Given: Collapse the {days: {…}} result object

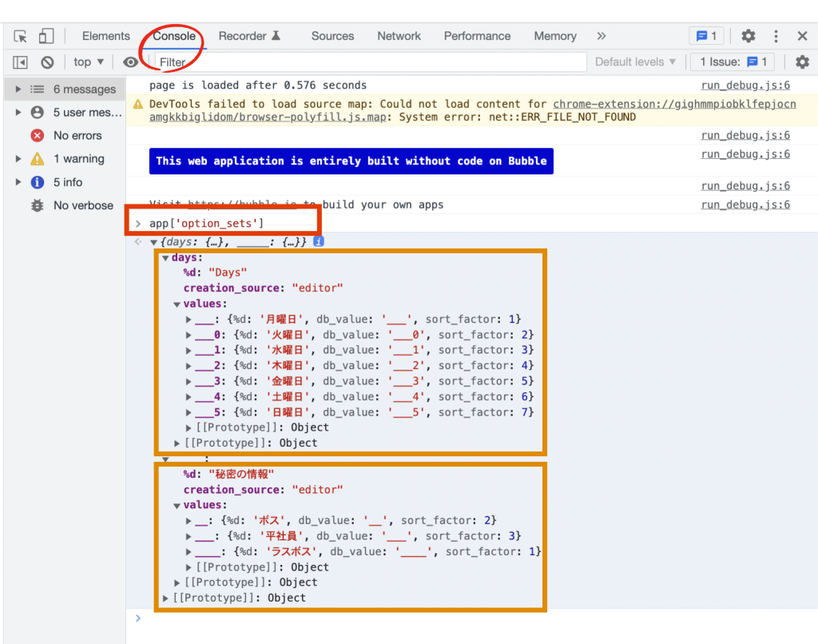Looking at the screenshot, I should [x=154, y=242].
